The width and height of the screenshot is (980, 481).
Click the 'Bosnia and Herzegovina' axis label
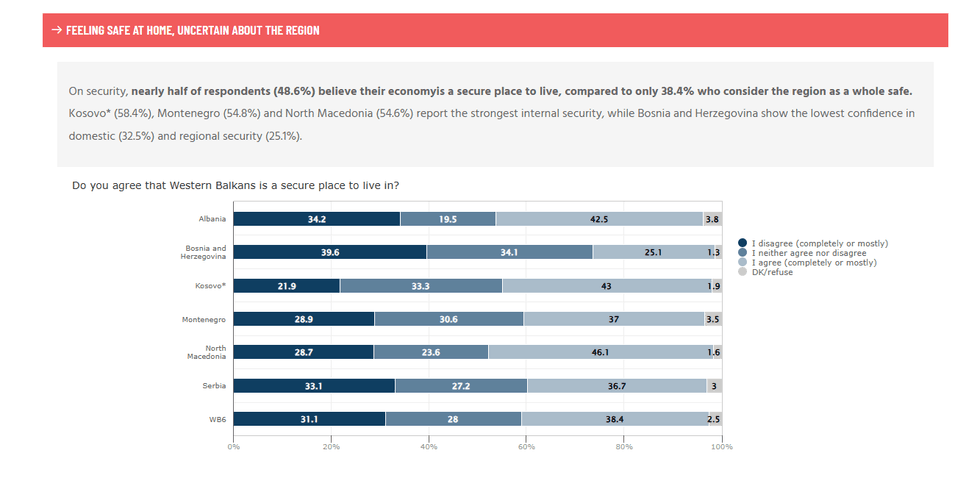tap(205, 252)
